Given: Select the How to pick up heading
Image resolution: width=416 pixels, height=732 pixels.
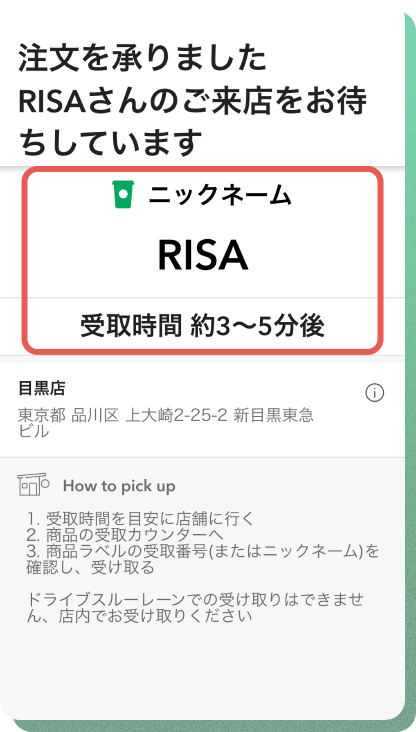Looking at the screenshot, I should click(x=120, y=486).
